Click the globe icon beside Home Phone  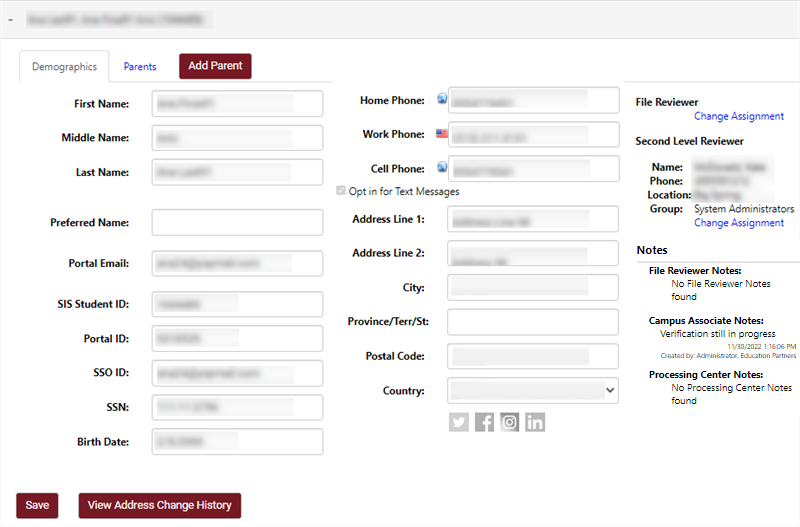[442, 100]
